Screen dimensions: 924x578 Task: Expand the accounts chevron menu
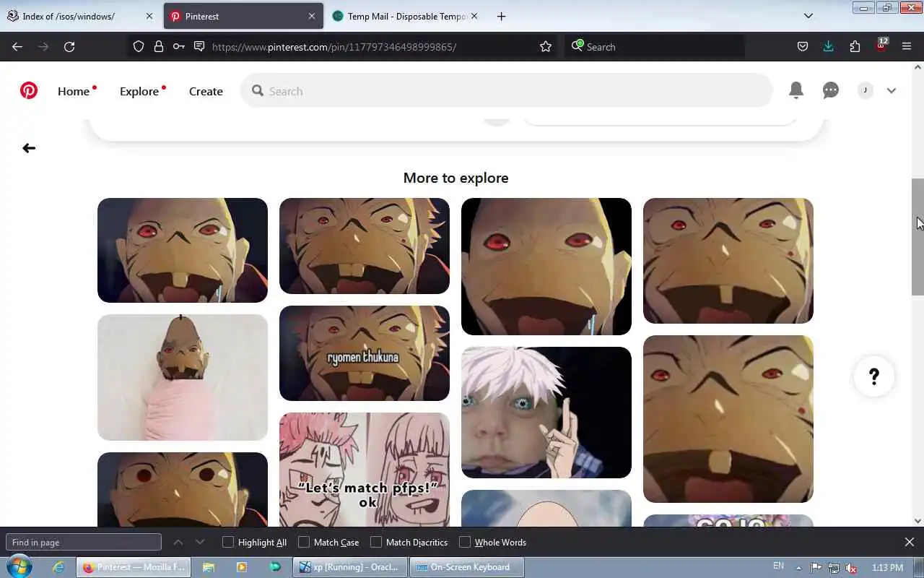point(892,90)
